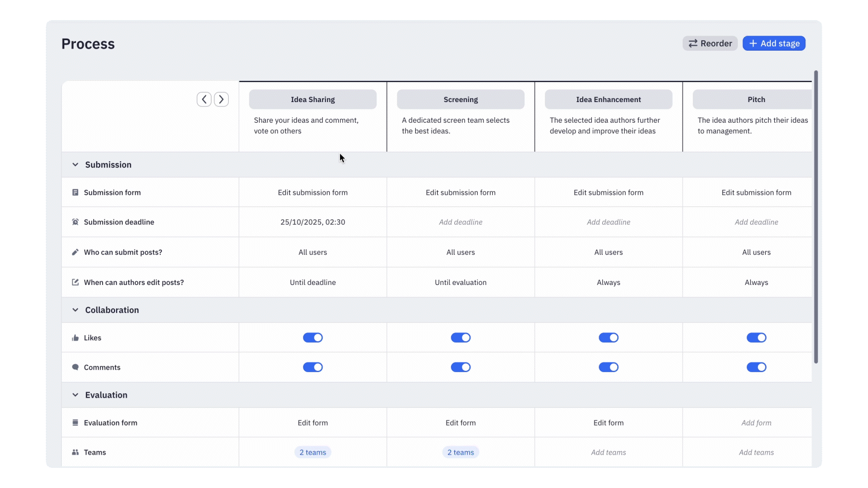Image resolution: width=868 pixels, height=488 pixels.
Task: Open the 2 teams badge under Idea Sharing
Action: pos(313,452)
